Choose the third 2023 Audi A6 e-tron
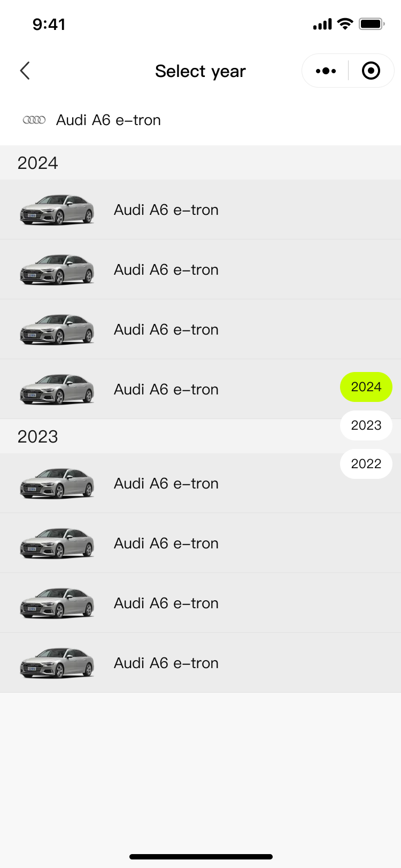Viewport: 401px width, 868px height. (x=166, y=603)
